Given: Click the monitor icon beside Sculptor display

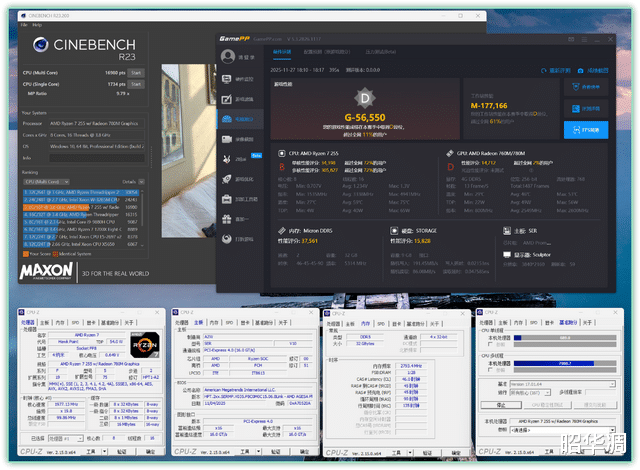Looking at the screenshot, I should pyautogui.click(x=507, y=255).
